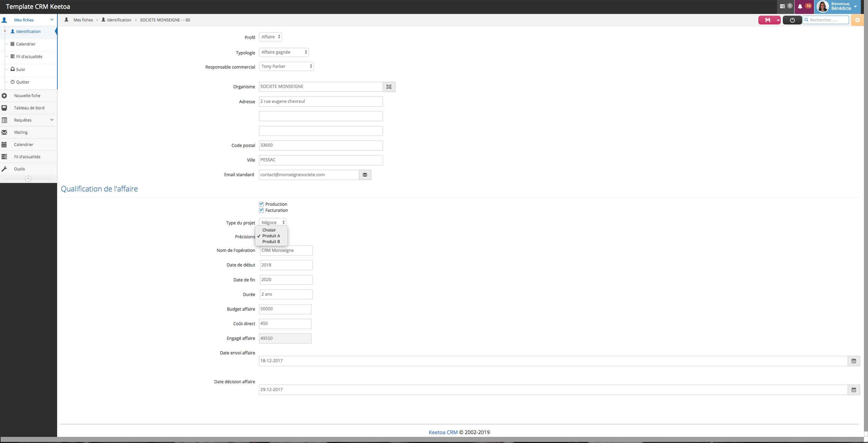Click the Budget affaire input field

[285, 309]
